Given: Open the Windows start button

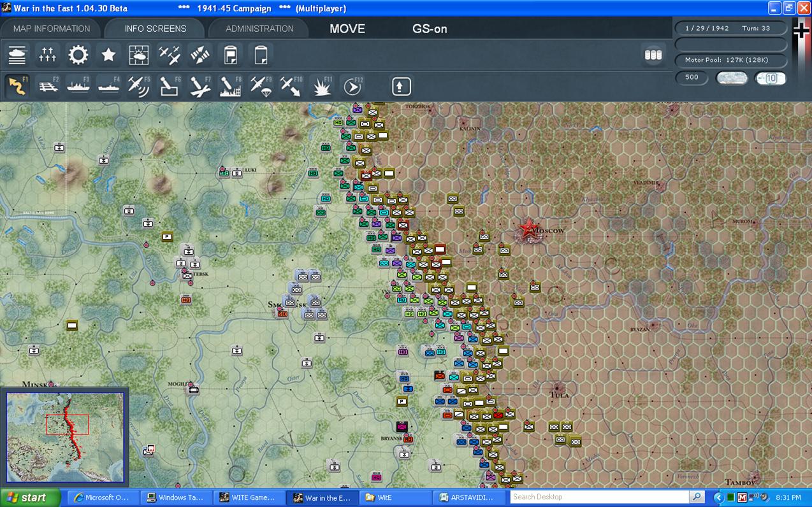Looking at the screenshot, I should (30, 497).
